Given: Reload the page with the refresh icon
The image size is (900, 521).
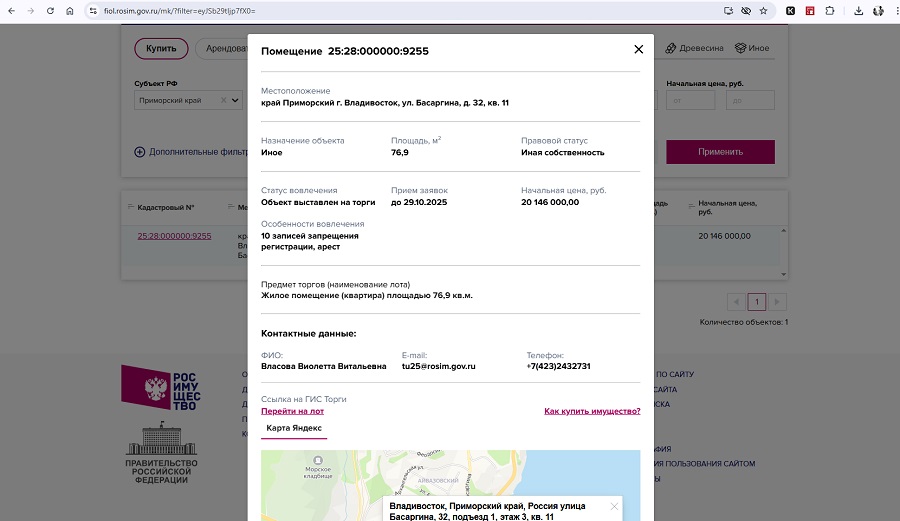Looking at the screenshot, I should 50,11.
